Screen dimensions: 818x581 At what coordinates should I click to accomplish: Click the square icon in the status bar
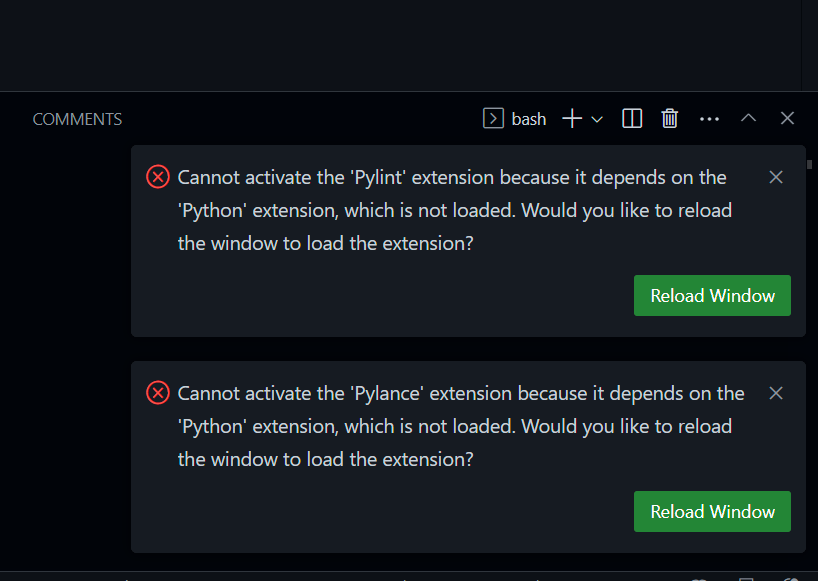coord(745,578)
